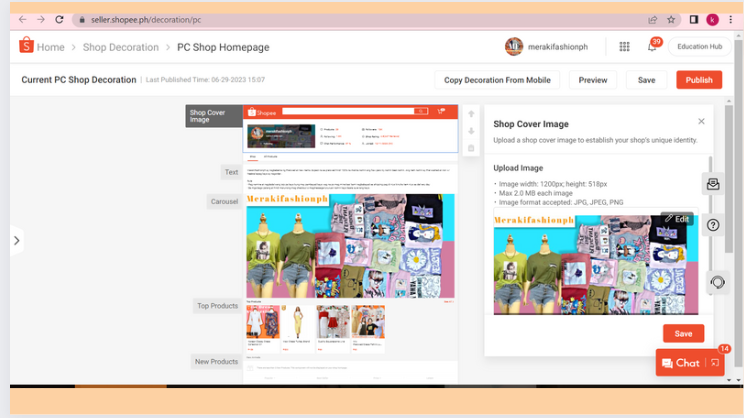Open the Education Hub button
Viewport: 744px width, 418px height.
pos(699,46)
